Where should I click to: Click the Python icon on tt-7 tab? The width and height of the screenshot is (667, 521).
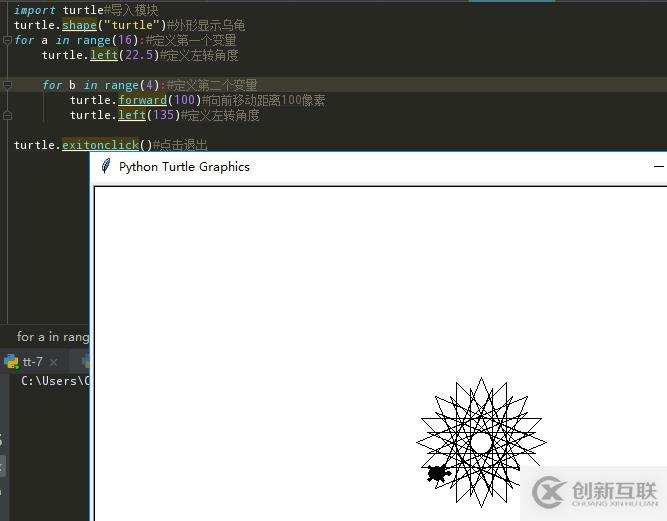(x=11, y=362)
